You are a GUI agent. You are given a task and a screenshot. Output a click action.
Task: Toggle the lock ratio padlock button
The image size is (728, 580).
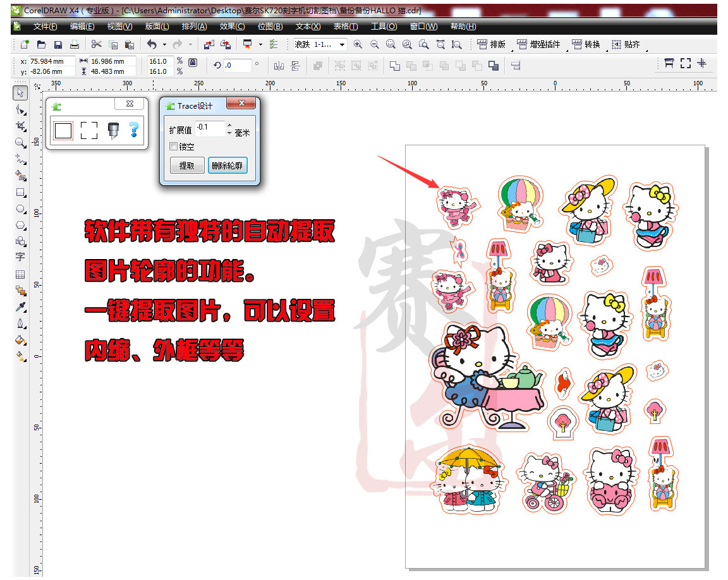pyautogui.click(x=193, y=62)
